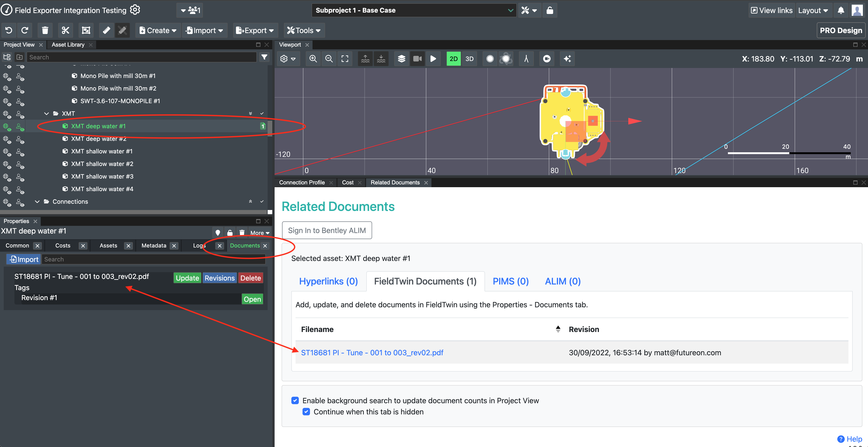The width and height of the screenshot is (868, 447).
Task: Click the Revisions button
Action: [x=220, y=278]
